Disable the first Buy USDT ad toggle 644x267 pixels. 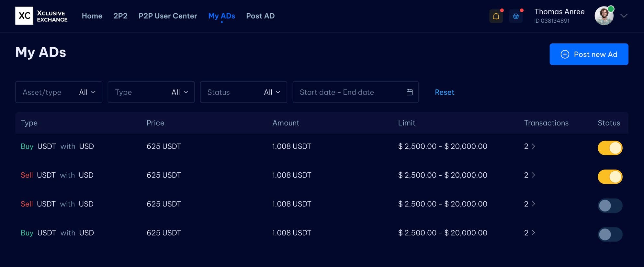(x=610, y=148)
